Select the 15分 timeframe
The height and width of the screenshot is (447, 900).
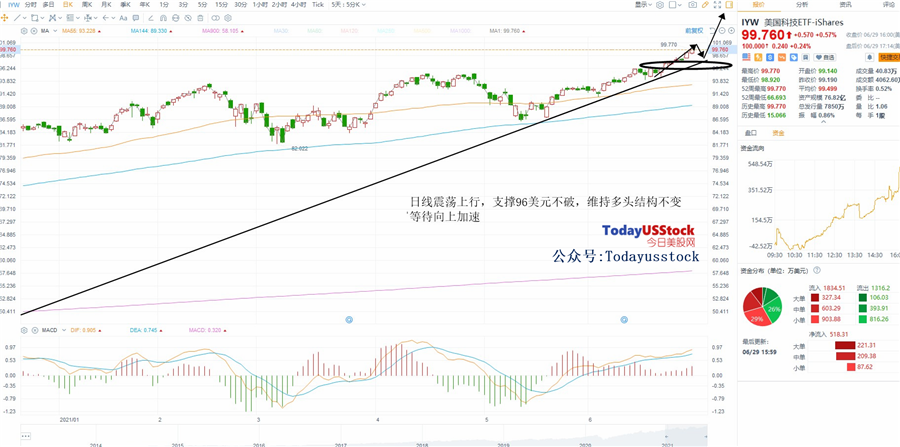[222, 5]
